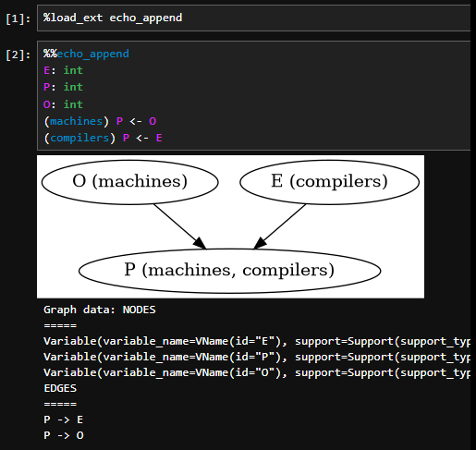Click the Variable line with id="E"
476x450 pixels.
pos(257,341)
